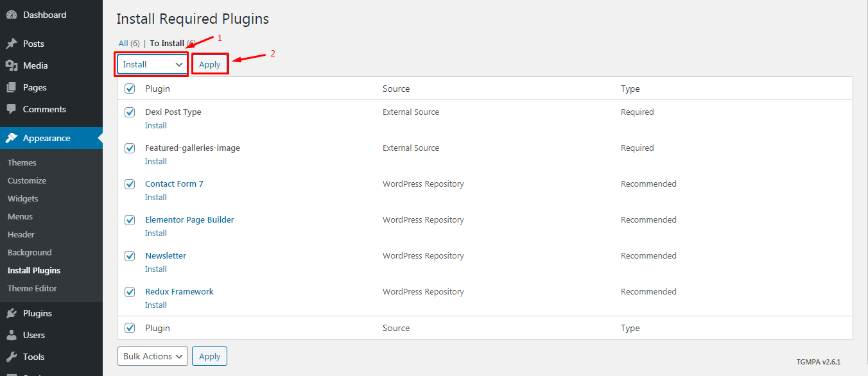Image resolution: width=868 pixels, height=376 pixels.
Task: Click Install link under Redux Framework
Action: tap(156, 305)
